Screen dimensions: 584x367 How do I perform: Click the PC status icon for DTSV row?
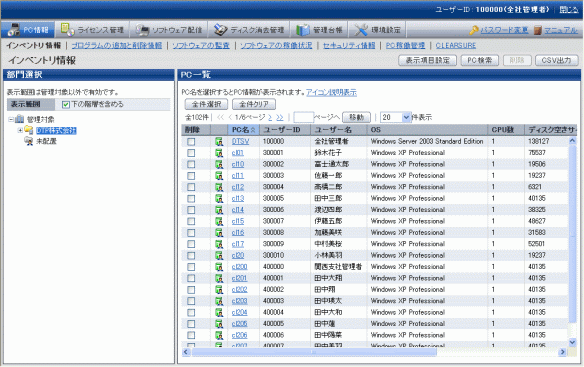219,142
